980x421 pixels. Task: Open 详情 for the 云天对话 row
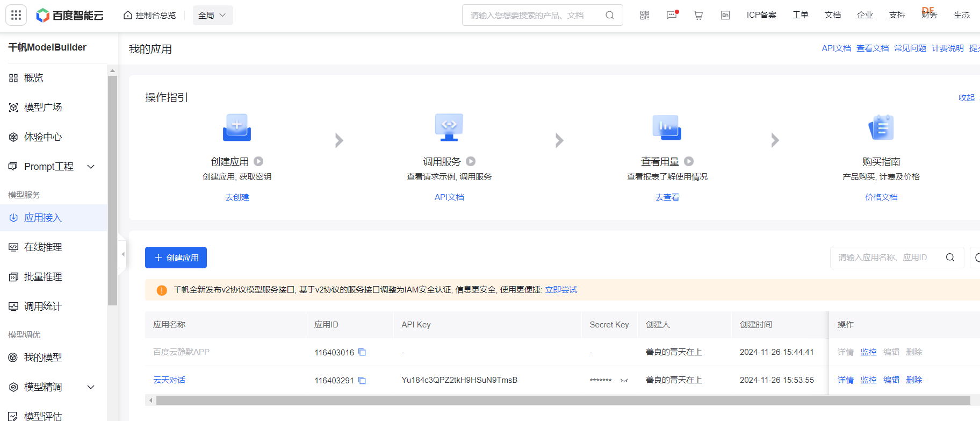tap(846, 380)
